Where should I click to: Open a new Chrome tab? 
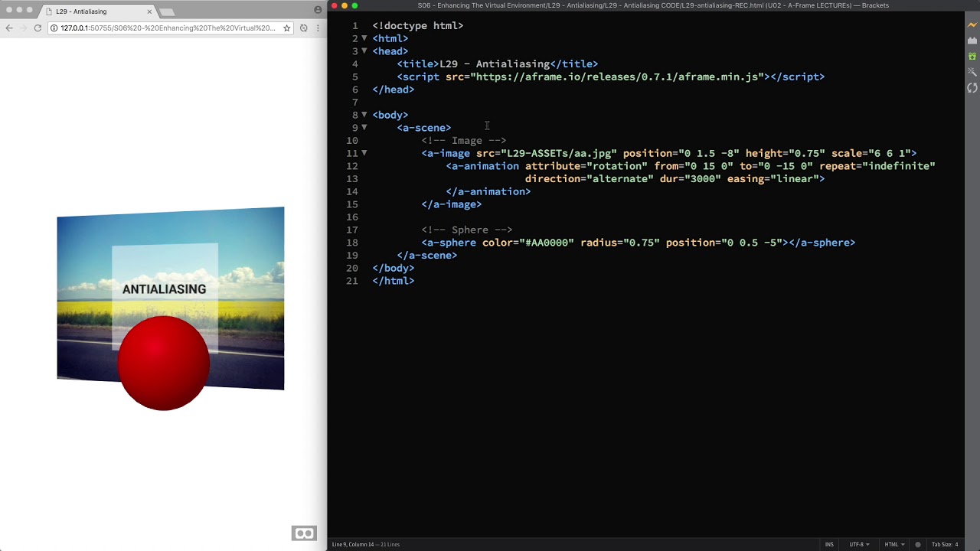click(x=167, y=11)
